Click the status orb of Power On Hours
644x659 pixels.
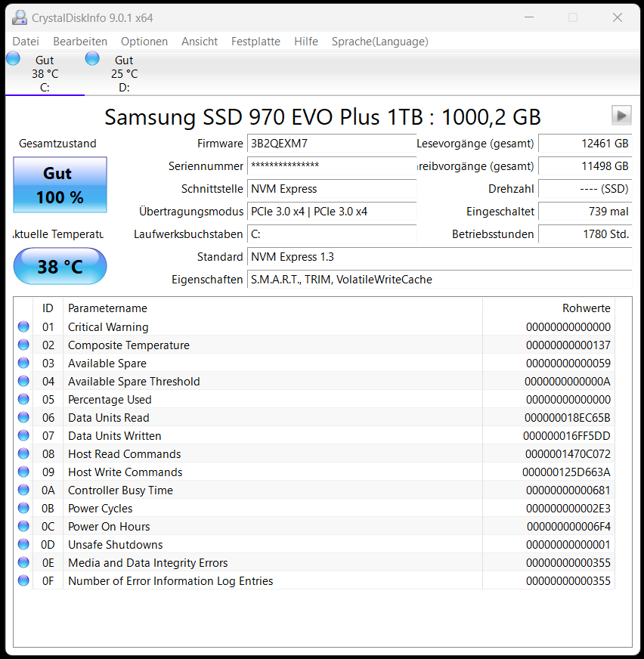tap(23, 526)
